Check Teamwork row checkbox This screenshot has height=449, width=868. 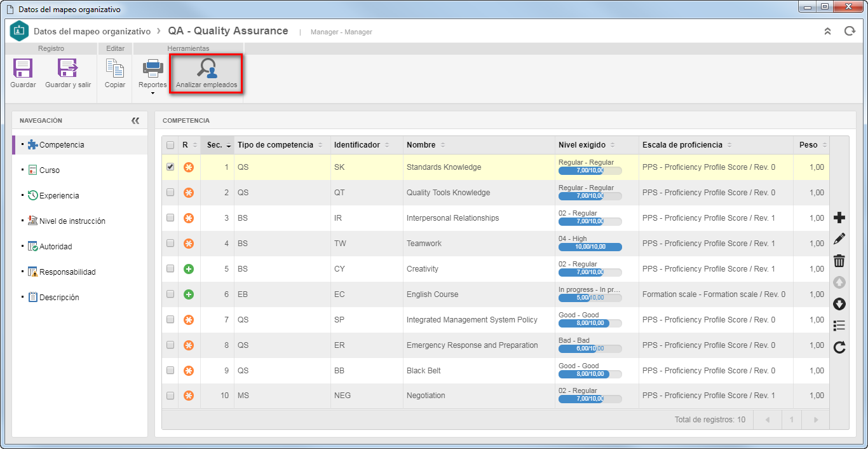(170, 243)
